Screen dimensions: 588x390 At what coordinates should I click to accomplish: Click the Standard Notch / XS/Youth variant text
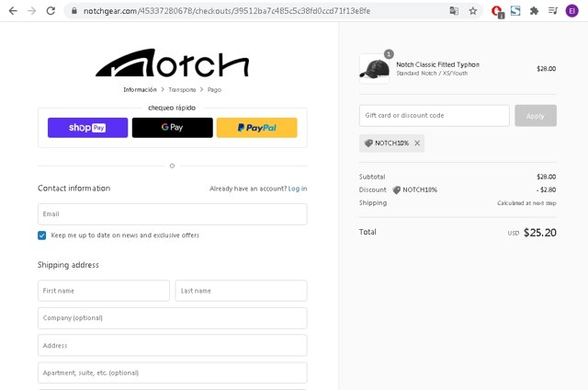click(x=432, y=74)
